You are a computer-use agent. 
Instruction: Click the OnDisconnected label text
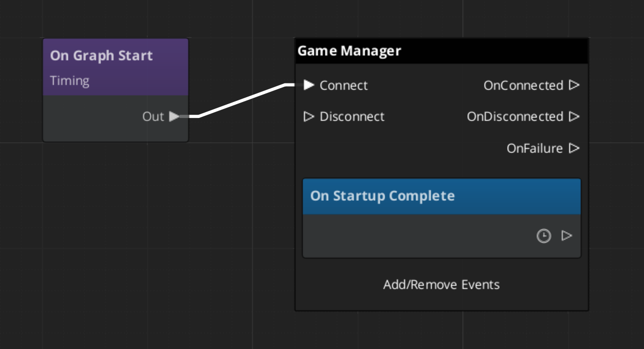coord(515,117)
